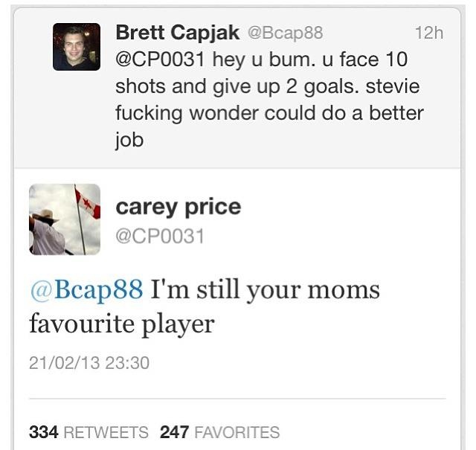Click the word "job" ending Brett's tweet

coord(129,141)
